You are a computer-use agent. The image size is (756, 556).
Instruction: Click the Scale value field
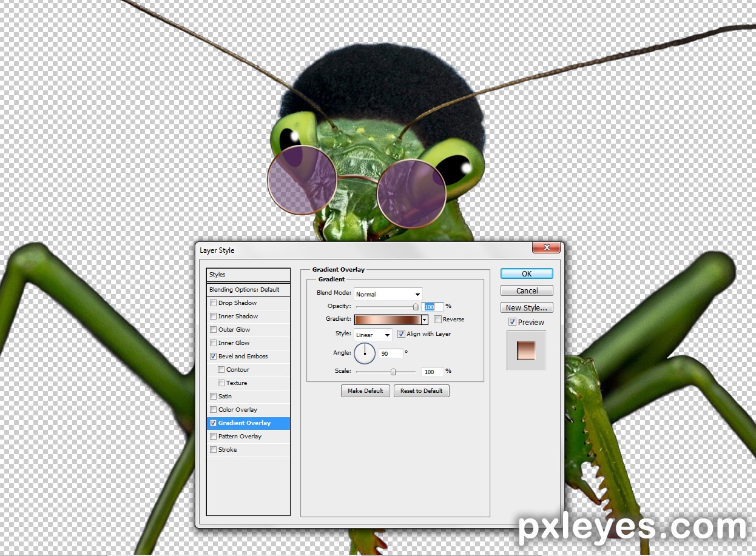pyautogui.click(x=433, y=372)
